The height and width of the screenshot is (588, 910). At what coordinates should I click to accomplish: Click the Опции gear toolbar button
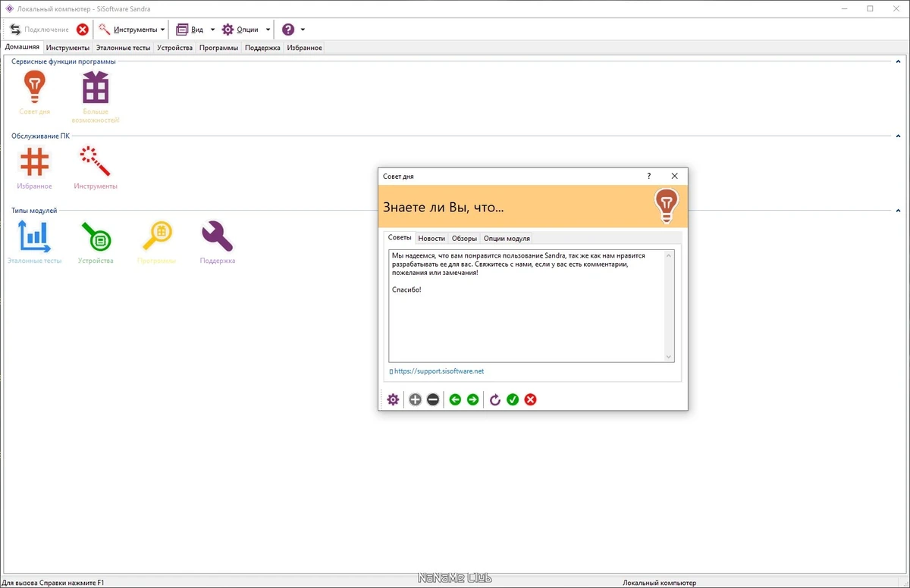coord(241,30)
